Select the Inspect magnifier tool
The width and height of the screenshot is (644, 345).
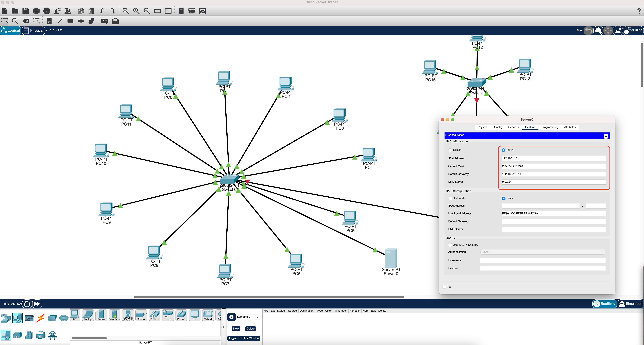(15, 21)
